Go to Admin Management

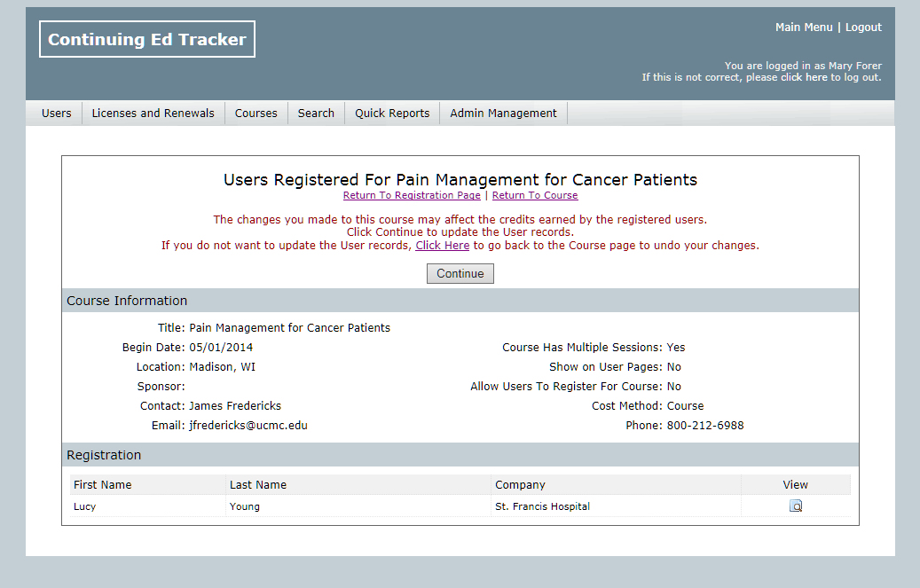pyautogui.click(x=503, y=114)
